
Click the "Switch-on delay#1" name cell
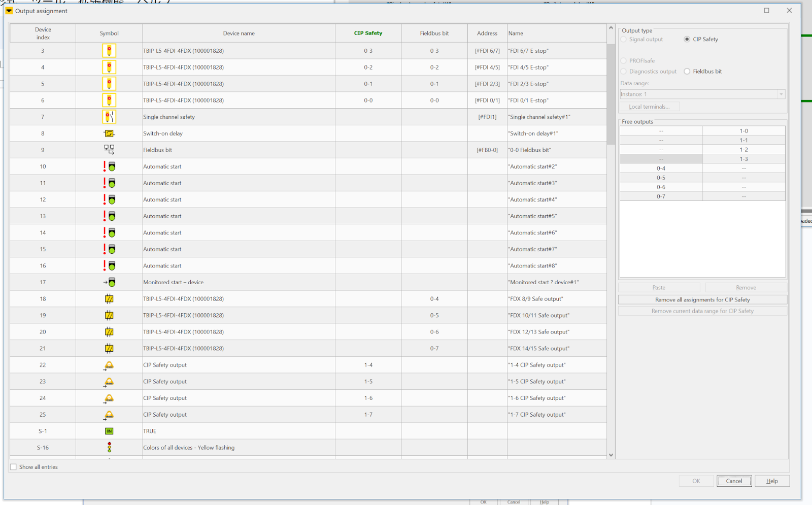[x=557, y=133]
